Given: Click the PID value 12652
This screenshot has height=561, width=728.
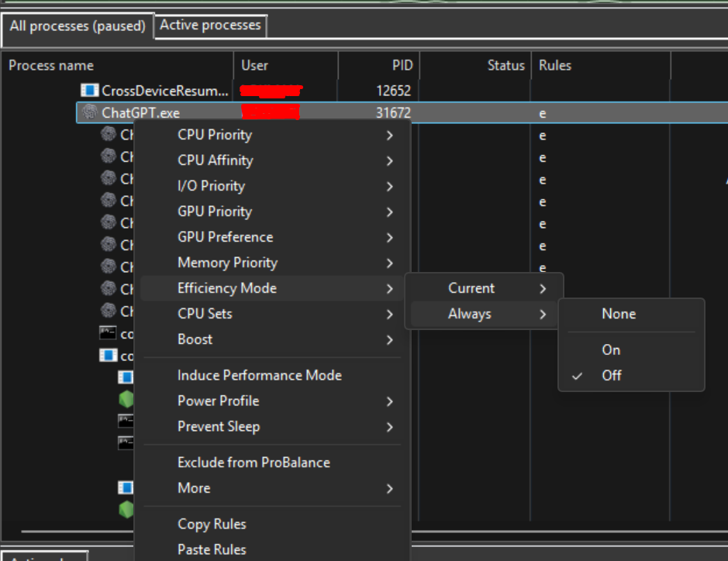Looking at the screenshot, I should click(394, 91).
